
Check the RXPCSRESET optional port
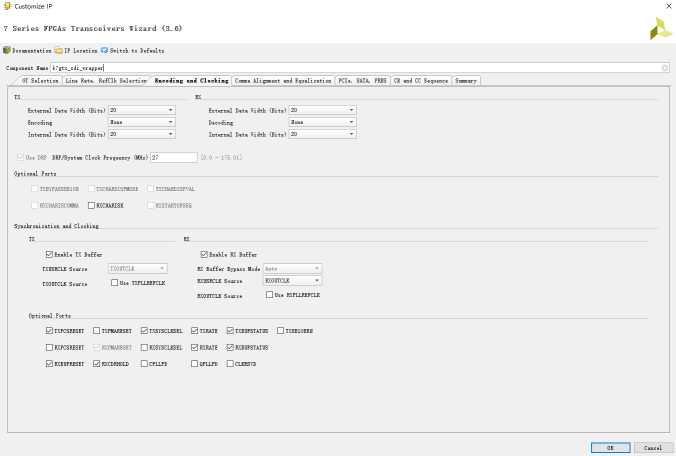49,347
